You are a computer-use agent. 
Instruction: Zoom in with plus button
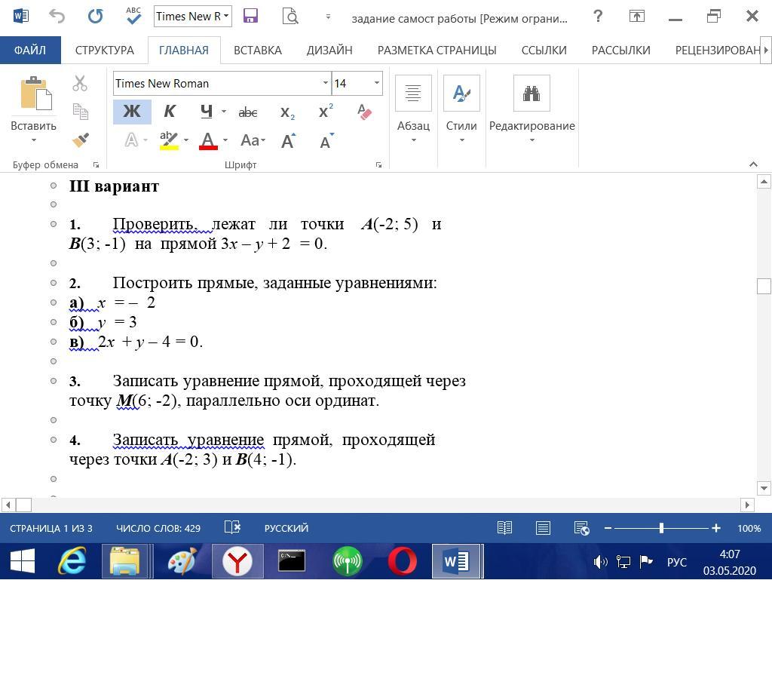pos(716,528)
